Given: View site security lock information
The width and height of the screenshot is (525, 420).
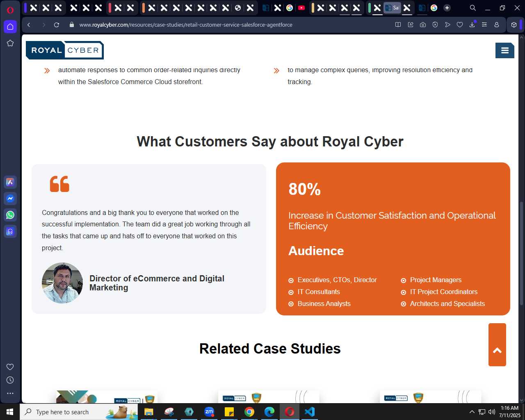Looking at the screenshot, I should click(x=72, y=25).
